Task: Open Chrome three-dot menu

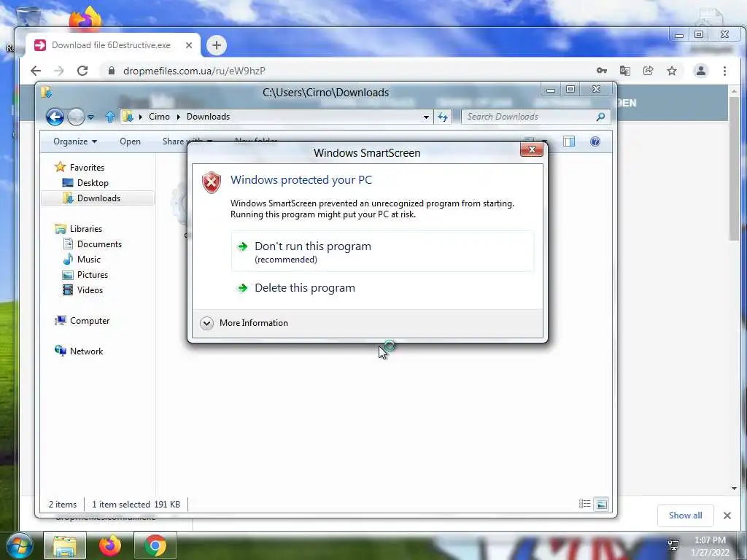Action: point(724,71)
